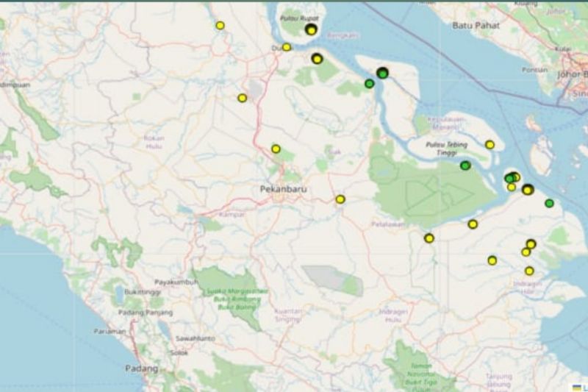Click the Pekanbaru city label
Screen dimensions: 588x392
coord(282,189)
